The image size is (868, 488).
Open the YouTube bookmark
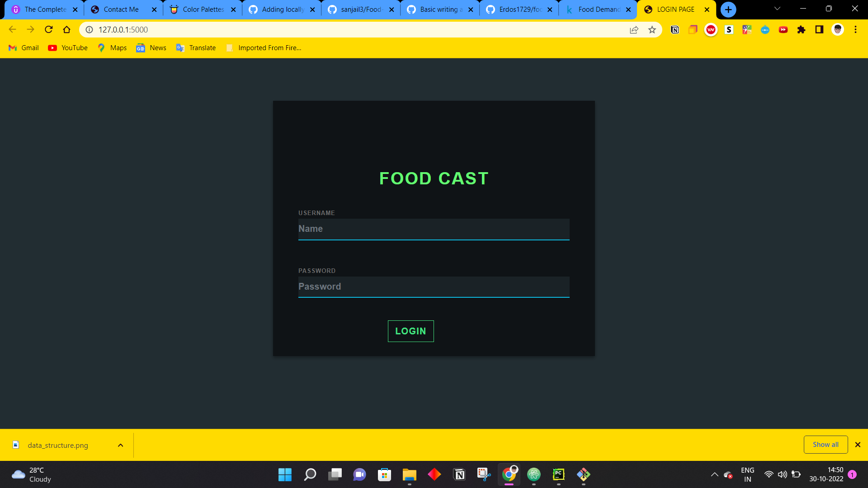[x=68, y=48]
